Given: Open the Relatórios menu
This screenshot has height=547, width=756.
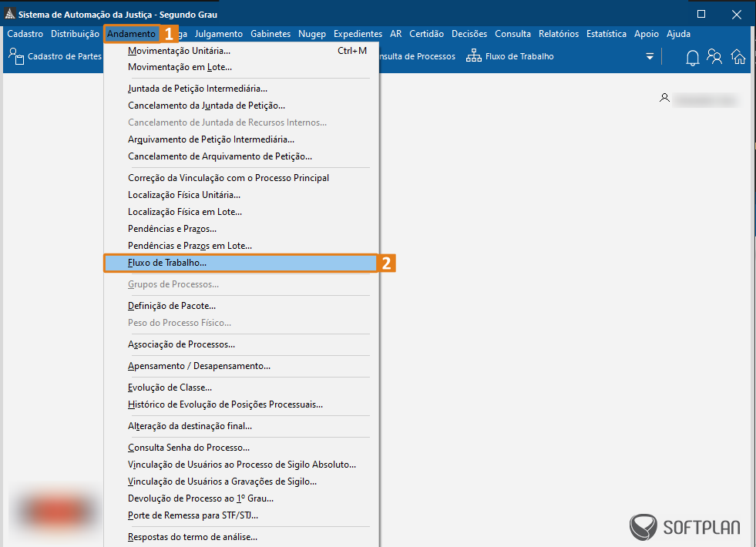Looking at the screenshot, I should pyautogui.click(x=558, y=34).
